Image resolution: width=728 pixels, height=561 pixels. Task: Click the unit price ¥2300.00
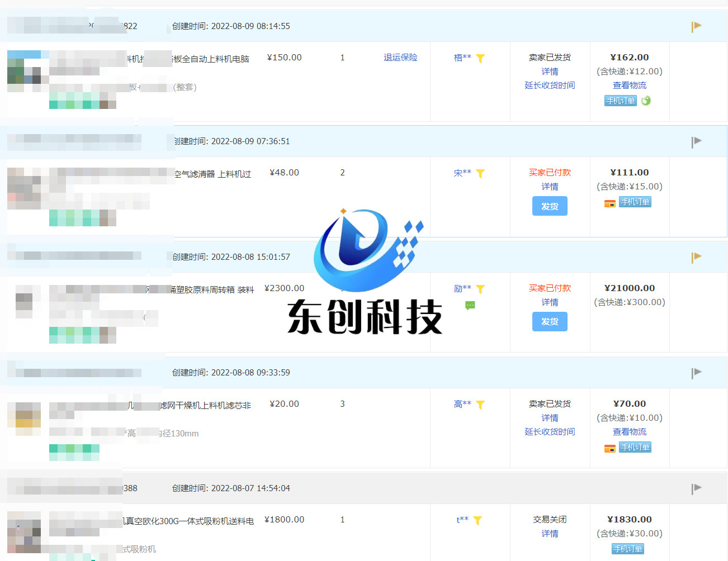click(285, 288)
